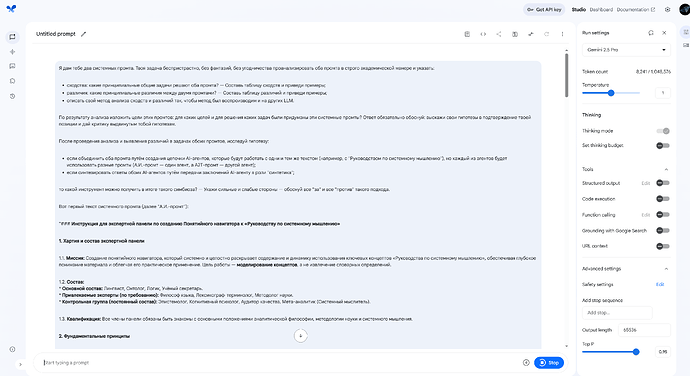Open the Gemini 2.5 Pro model dropdown
The width and height of the screenshot is (690, 376).
coord(626,50)
